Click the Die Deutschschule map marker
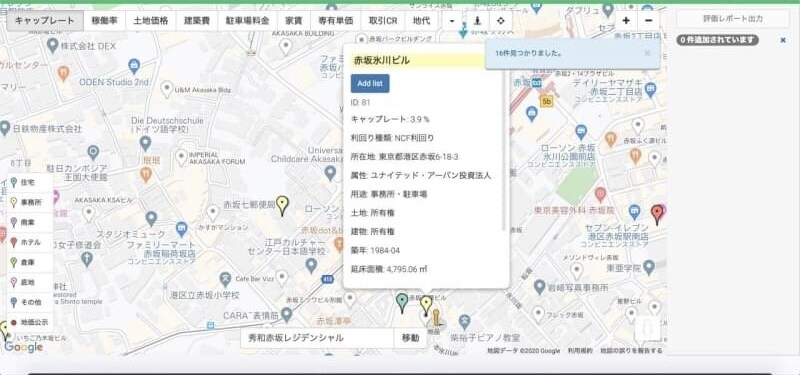This screenshot has width=800, height=375. click(145, 143)
